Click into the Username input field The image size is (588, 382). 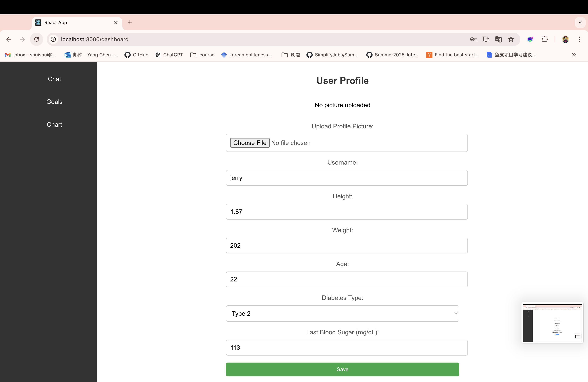346,178
